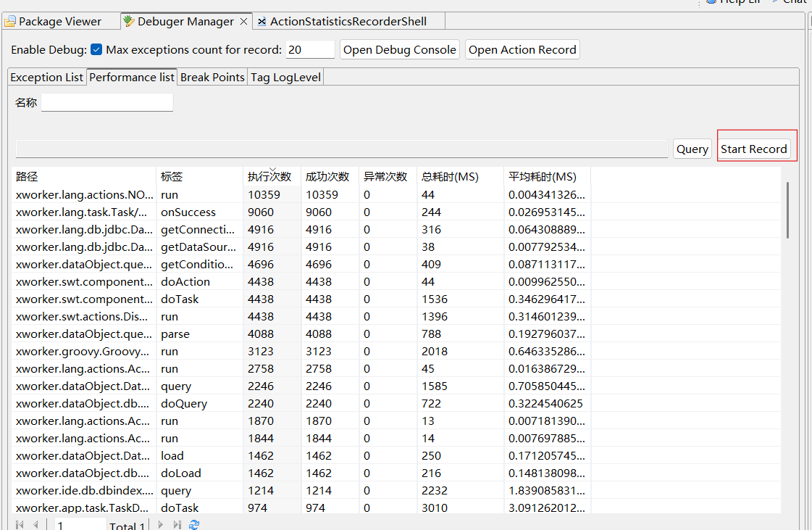Screen dimensions: 812x530
Task: Click the Start Record button
Action: pyautogui.click(x=754, y=149)
